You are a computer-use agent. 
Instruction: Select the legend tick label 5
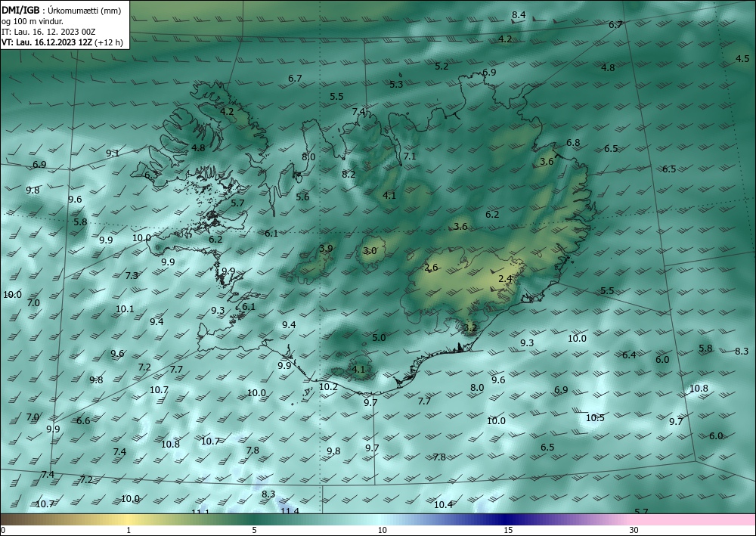[254, 531]
